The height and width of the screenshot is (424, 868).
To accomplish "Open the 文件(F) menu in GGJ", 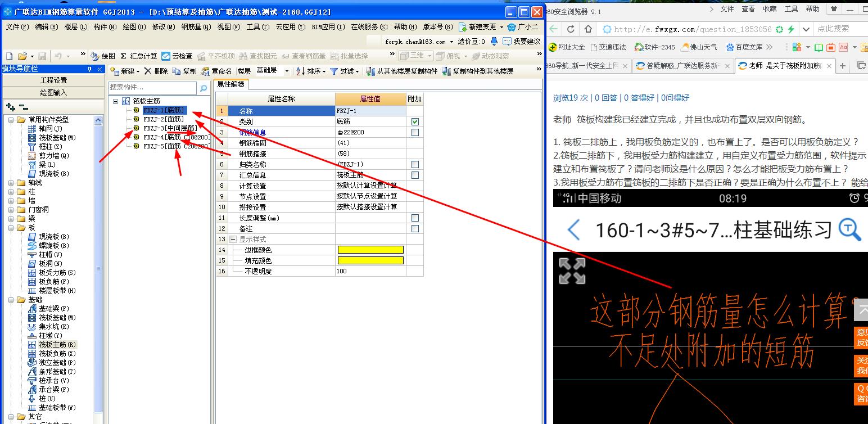I will pyautogui.click(x=17, y=26).
